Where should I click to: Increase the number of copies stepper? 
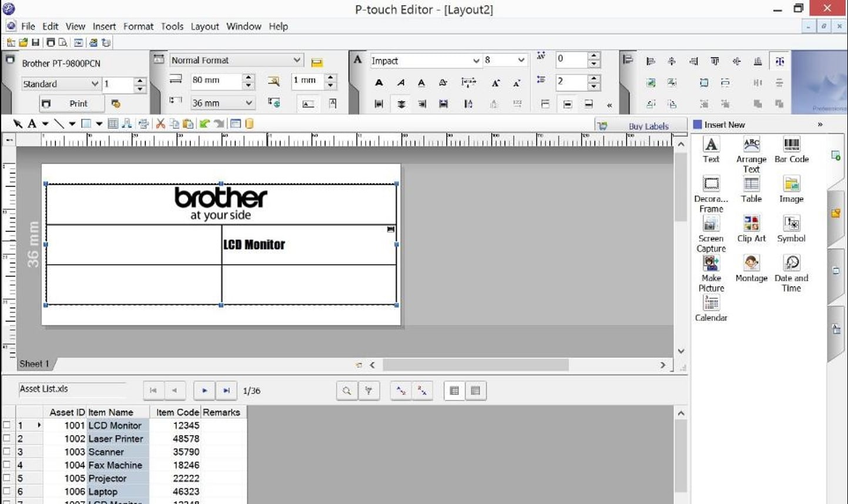click(x=140, y=80)
